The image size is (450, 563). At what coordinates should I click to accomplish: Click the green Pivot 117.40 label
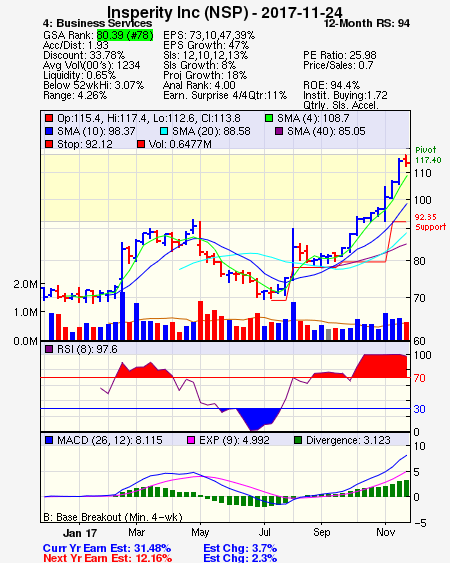click(x=428, y=155)
